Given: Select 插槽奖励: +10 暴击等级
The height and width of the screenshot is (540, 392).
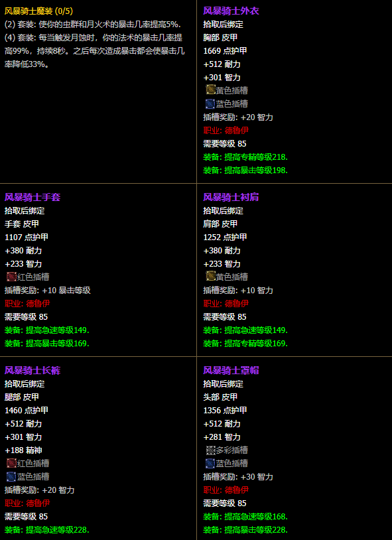Looking at the screenshot, I should click(x=48, y=291).
